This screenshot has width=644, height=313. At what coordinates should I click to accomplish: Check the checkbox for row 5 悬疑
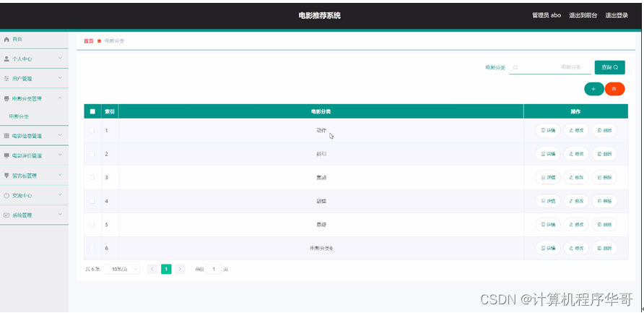click(92, 225)
